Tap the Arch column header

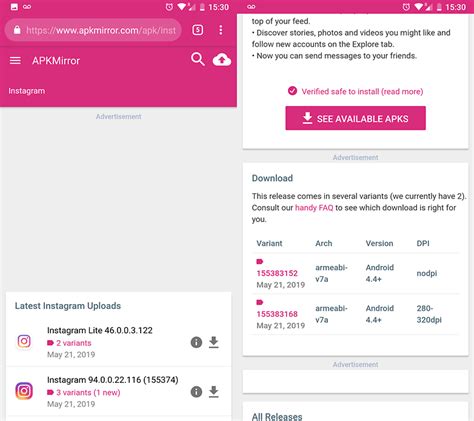click(x=324, y=243)
